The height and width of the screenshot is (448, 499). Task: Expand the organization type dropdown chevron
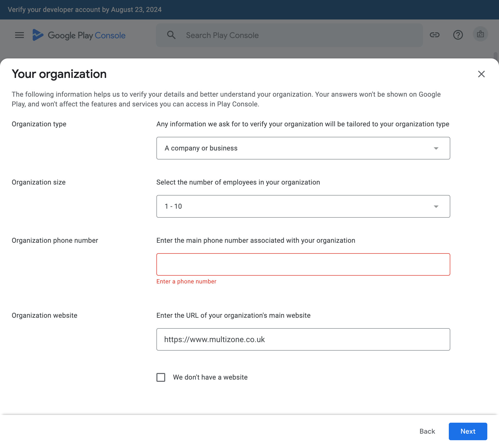(436, 148)
